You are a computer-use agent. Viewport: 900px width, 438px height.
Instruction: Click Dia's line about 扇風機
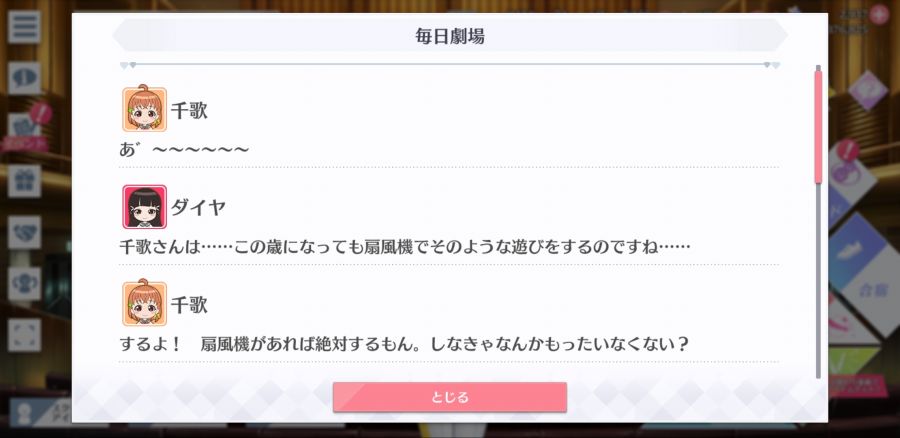(x=404, y=247)
